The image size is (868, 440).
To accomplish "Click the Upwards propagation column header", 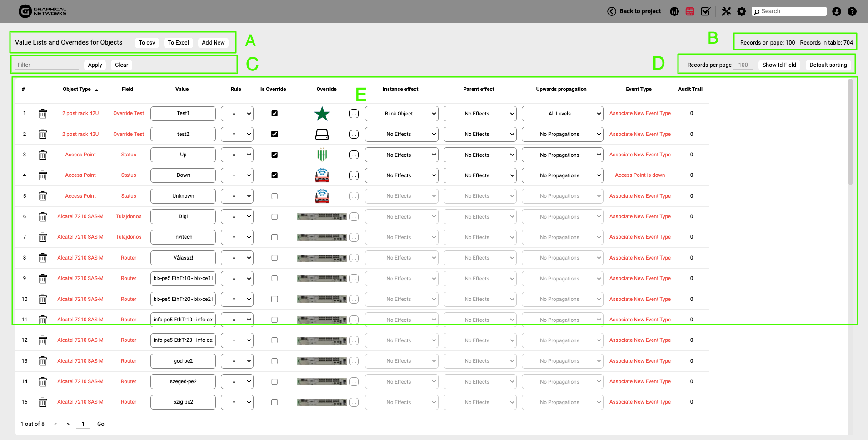I will coord(561,89).
